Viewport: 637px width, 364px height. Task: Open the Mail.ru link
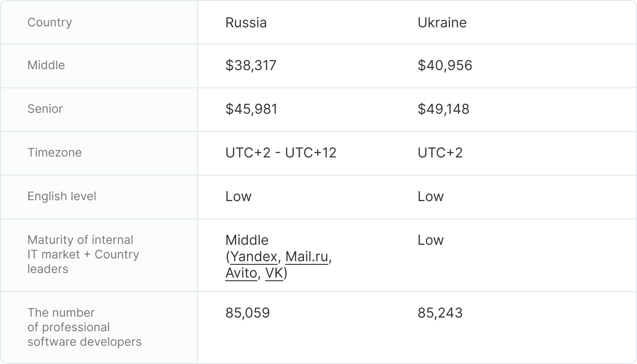click(307, 257)
